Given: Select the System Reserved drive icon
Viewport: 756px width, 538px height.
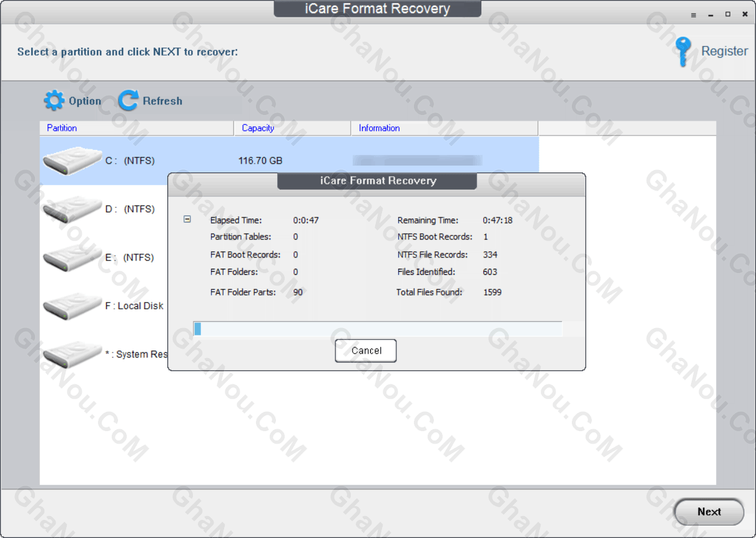Looking at the screenshot, I should click(x=72, y=354).
